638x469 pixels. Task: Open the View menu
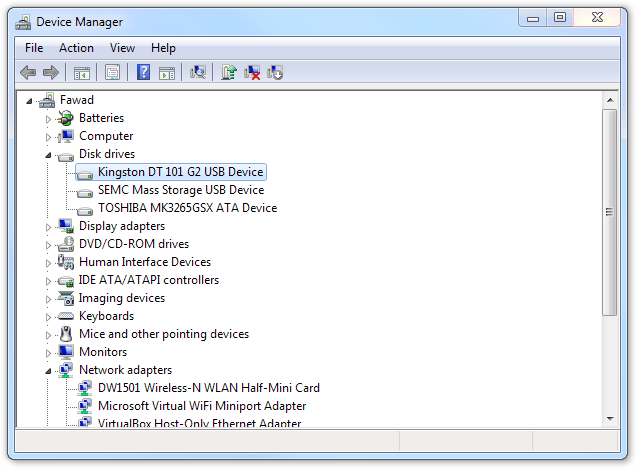pos(122,48)
